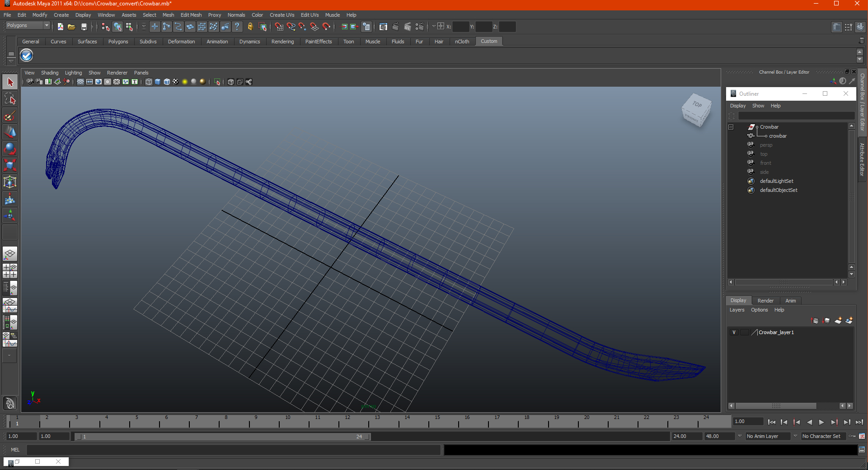
Task: Switch to smooth shade all cube
Action: [x=158, y=82]
